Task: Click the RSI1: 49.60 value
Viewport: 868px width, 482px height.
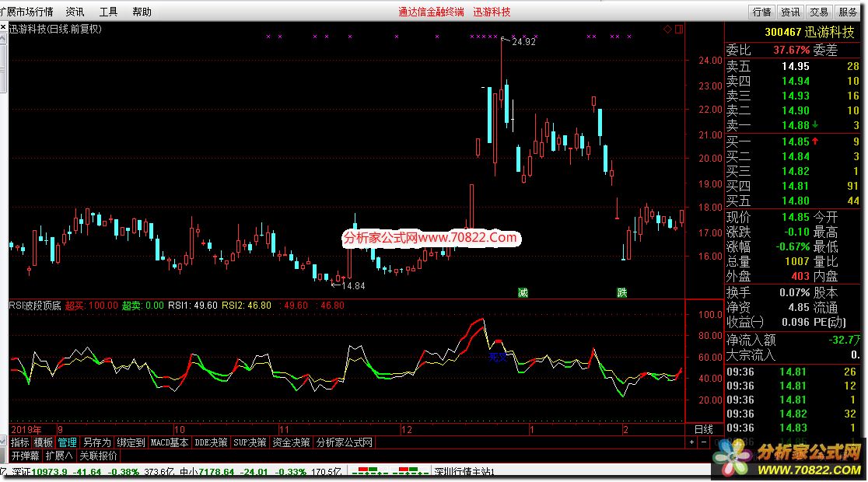Action: pos(193,305)
